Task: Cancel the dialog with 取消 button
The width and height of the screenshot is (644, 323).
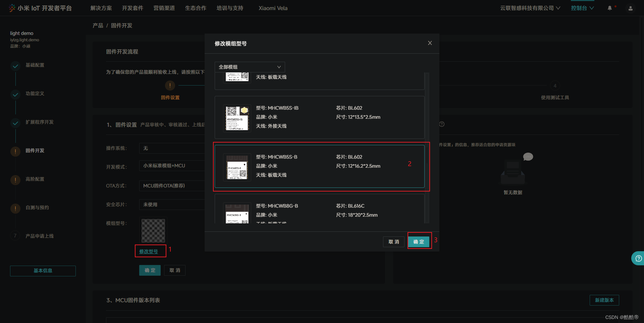Action: click(394, 241)
